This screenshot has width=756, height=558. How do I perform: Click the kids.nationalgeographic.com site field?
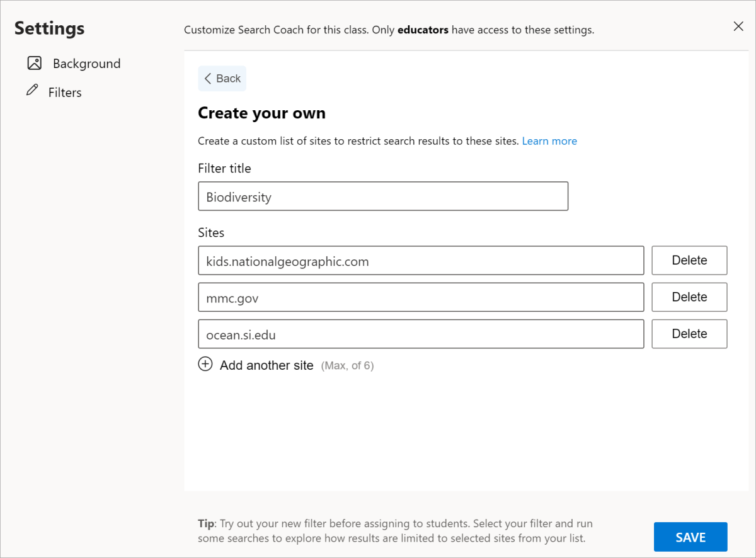pyautogui.click(x=421, y=261)
